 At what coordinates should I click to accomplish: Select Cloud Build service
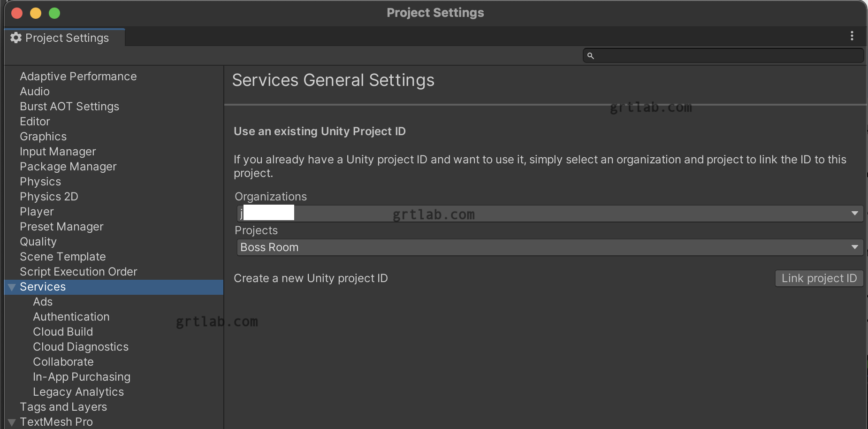pos(63,332)
